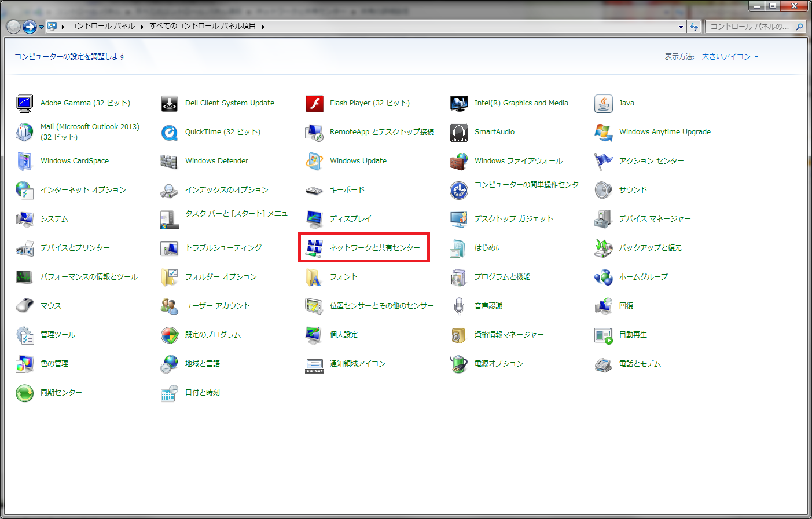Open the システム link
Image resolution: width=812 pixels, height=519 pixels.
54,219
